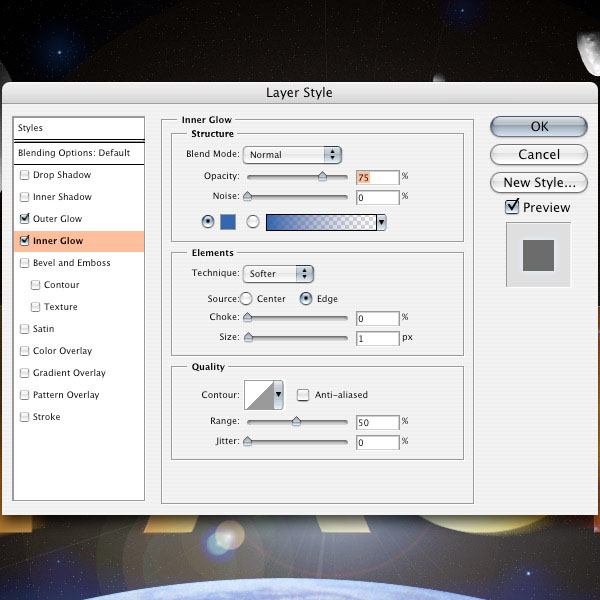This screenshot has height=600, width=600.
Task: Select the solid color glow radio button
Action: point(208,222)
